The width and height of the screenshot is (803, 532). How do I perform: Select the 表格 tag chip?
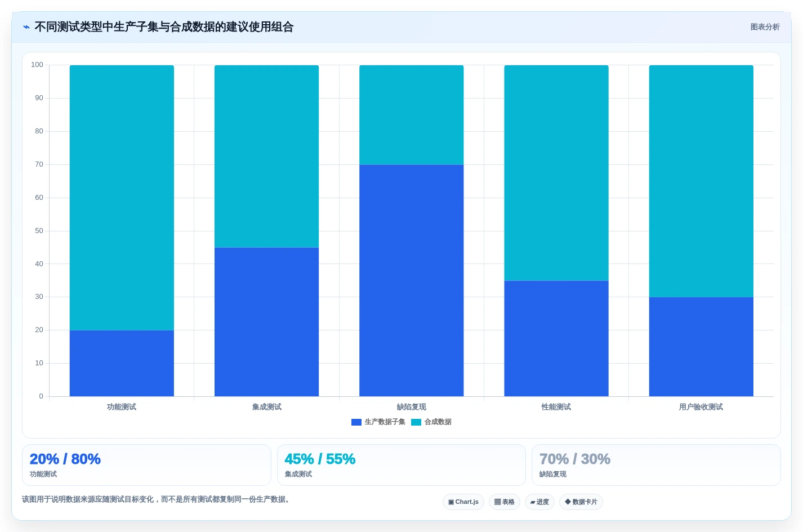click(505, 502)
